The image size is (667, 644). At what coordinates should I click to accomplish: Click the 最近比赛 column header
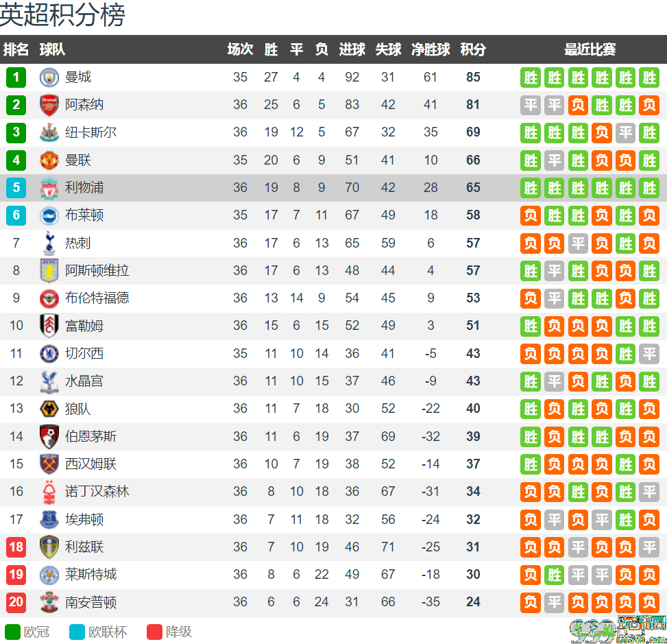[590, 49]
